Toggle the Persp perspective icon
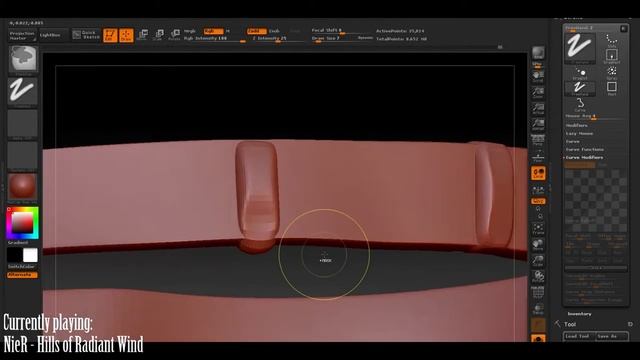 538,140
